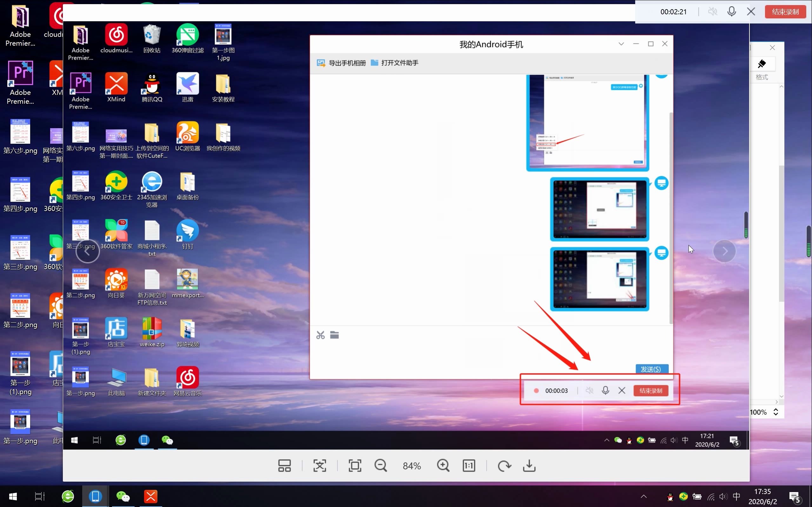Open the notification center on bottom taskbar
The image size is (812, 507).
[795, 497]
